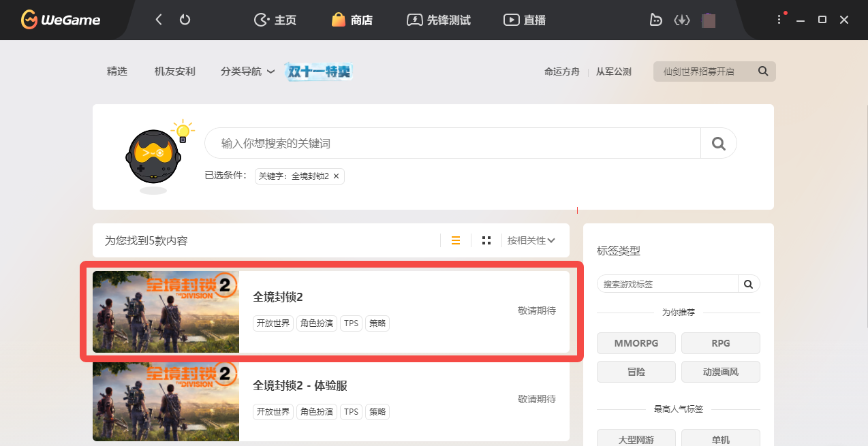Click the 双十一特卖 sale banner
Screen dimensions: 868x446
coord(320,71)
